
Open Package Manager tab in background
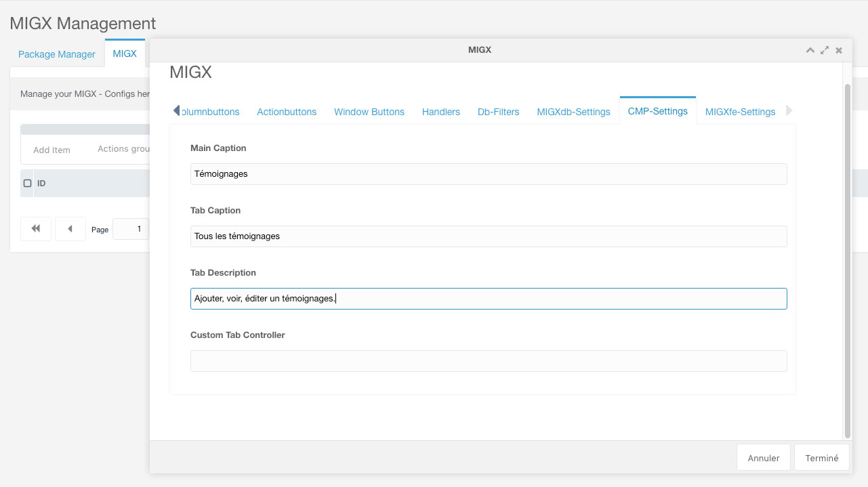(57, 54)
